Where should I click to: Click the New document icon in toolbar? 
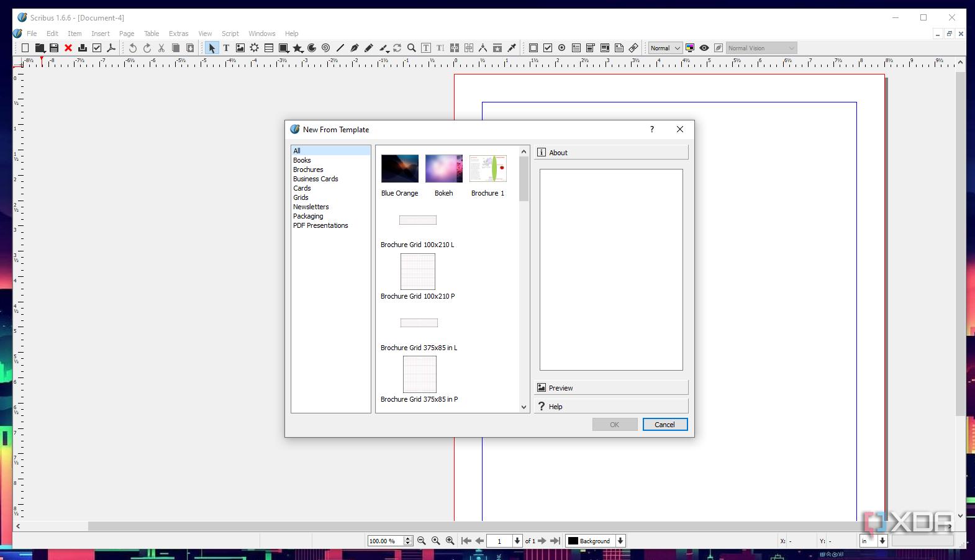[25, 48]
